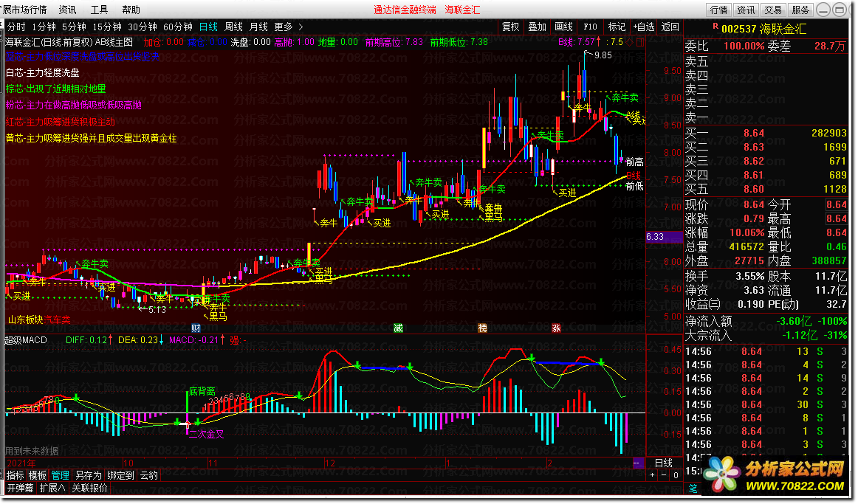858x504 pixels.
Task: Click the 买五 price 8.60 row
Action: tap(766, 189)
